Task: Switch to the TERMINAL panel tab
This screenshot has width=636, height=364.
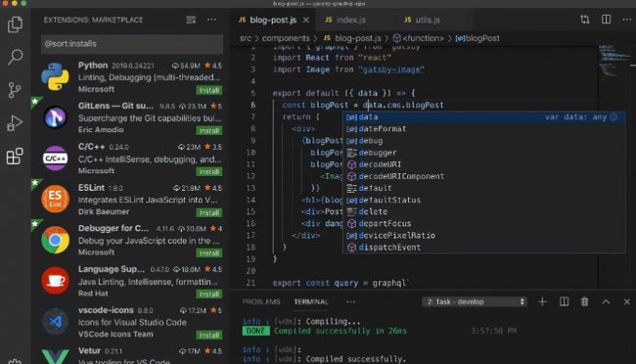Action: point(311,302)
